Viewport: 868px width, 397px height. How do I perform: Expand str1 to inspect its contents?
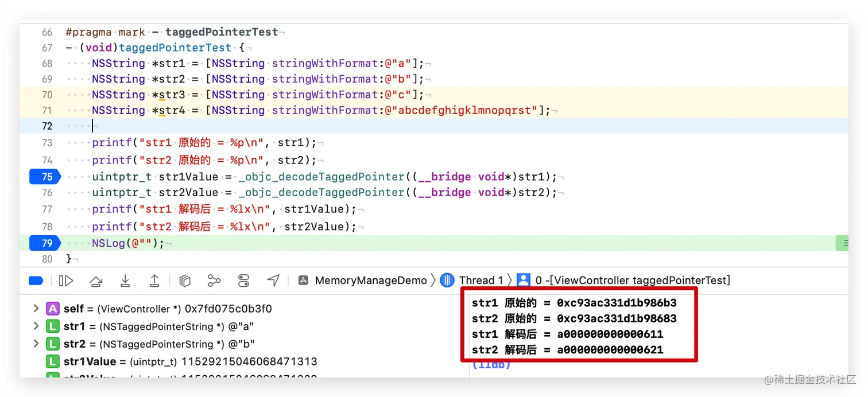coord(36,325)
